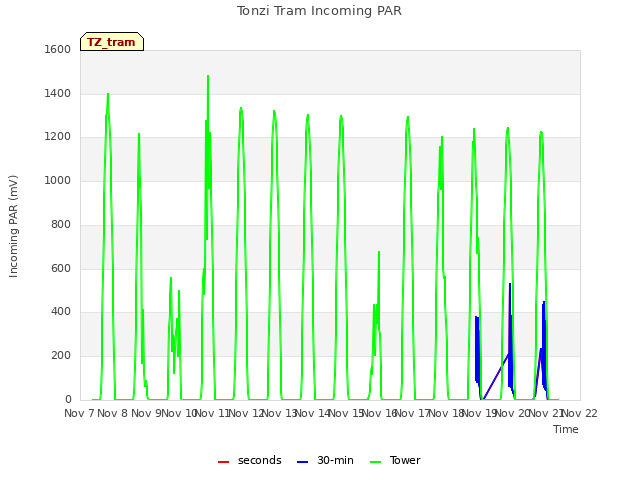
Task: Click the 400 y-axis tick label
Action: (x=61, y=311)
